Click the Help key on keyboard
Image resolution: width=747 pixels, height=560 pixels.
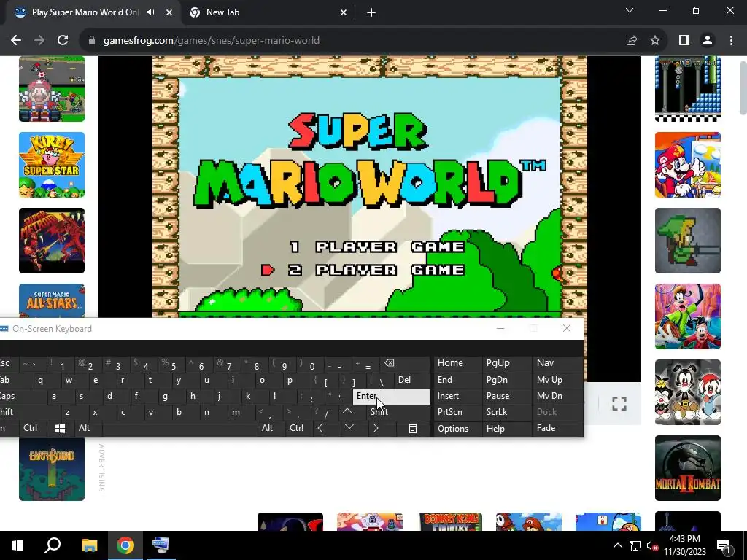(x=506, y=429)
